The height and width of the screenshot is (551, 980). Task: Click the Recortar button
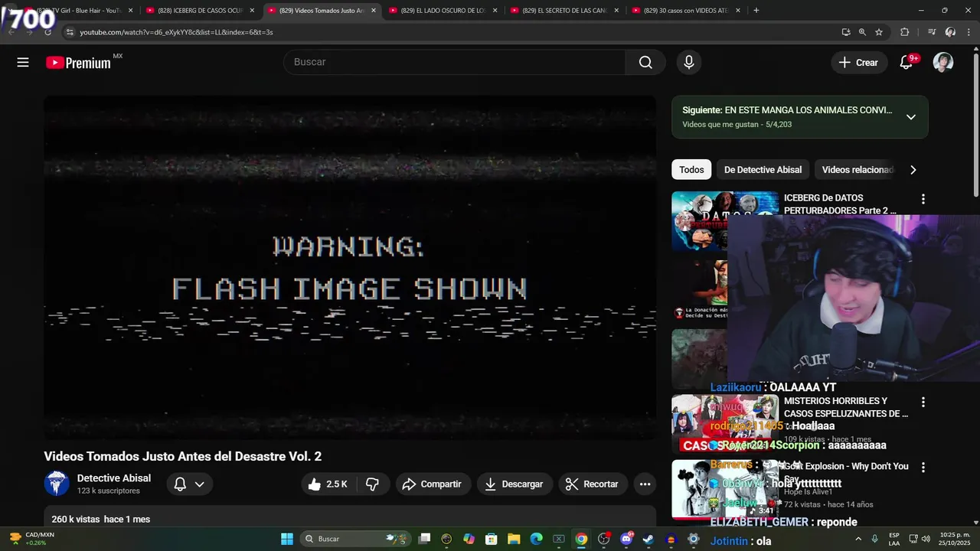tap(593, 484)
